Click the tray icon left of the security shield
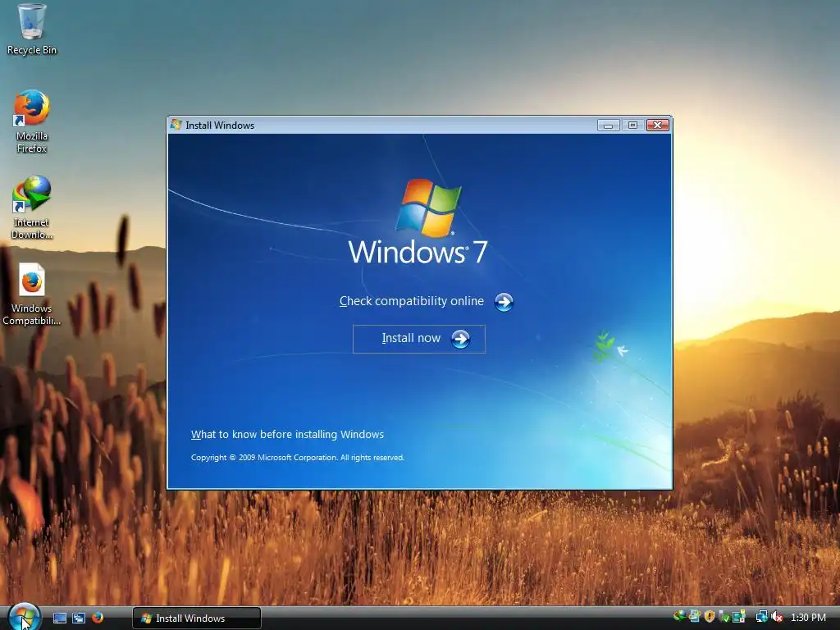Image resolution: width=840 pixels, height=630 pixels. coord(695,616)
